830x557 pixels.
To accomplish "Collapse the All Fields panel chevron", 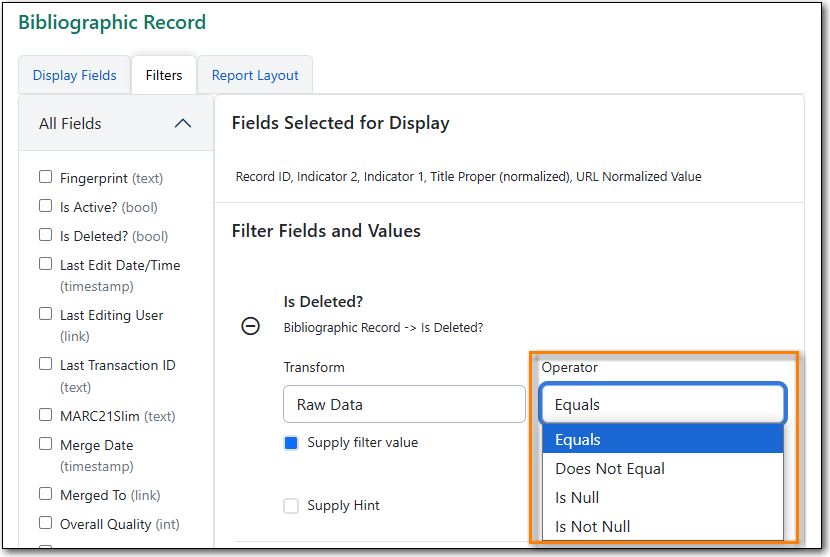I will pyautogui.click(x=183, y=124).
